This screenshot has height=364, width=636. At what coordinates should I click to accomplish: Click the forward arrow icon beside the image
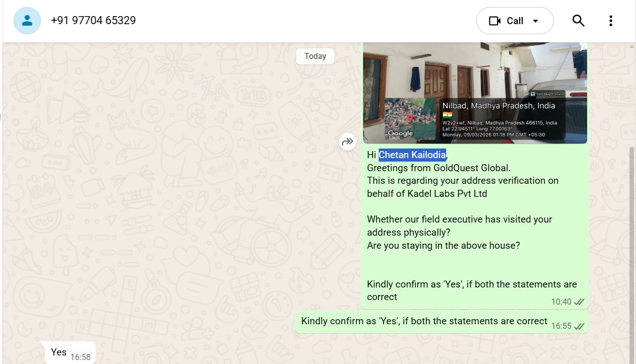point(347,142)
